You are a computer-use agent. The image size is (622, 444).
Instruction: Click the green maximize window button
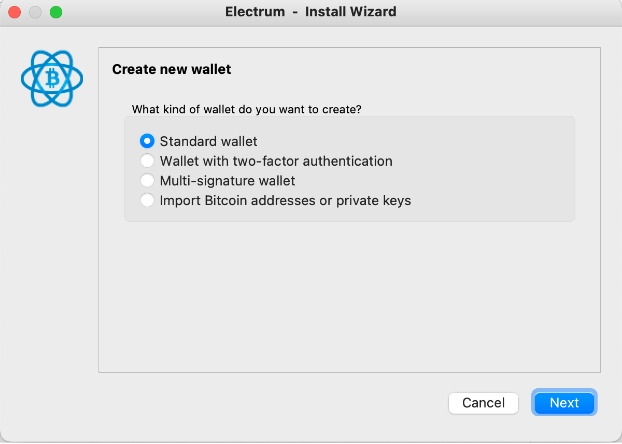55,12
